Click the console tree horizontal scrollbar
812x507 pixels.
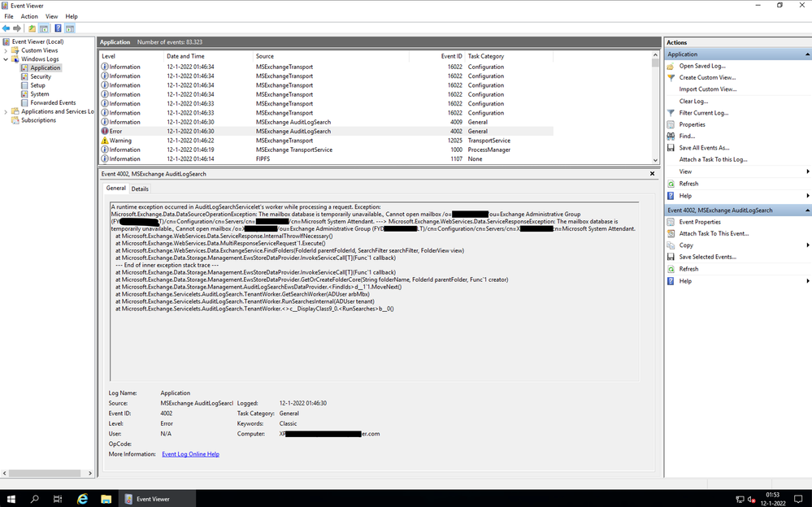click(47, 474)
